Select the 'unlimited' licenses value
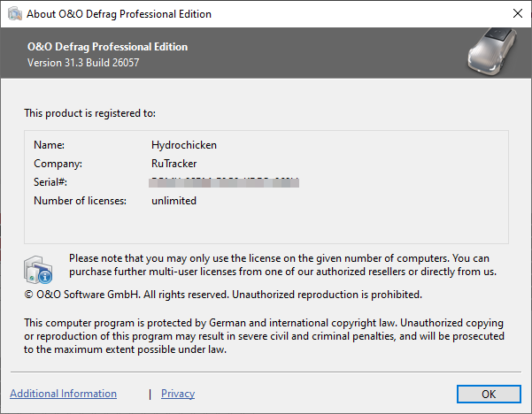This screenshot has height=414, width=532. [173, 201]
